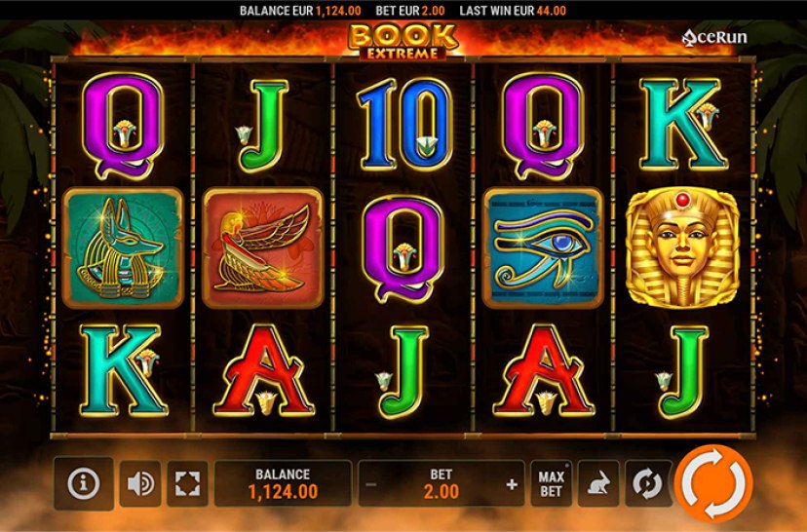807x532 pixels.
Task: Spin the reels with orange button
Action: pyautogui.click(x=713, y=483)
